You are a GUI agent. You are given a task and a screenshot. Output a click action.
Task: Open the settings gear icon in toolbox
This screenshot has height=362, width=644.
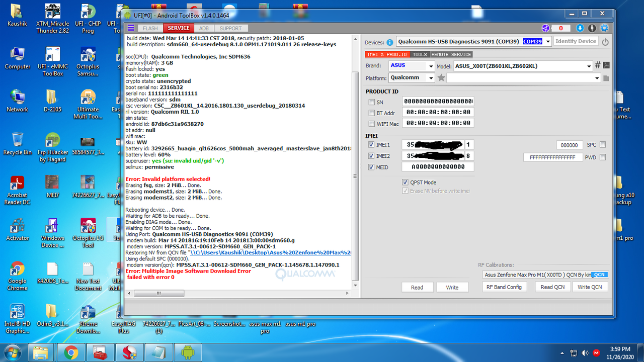(604, 28)
